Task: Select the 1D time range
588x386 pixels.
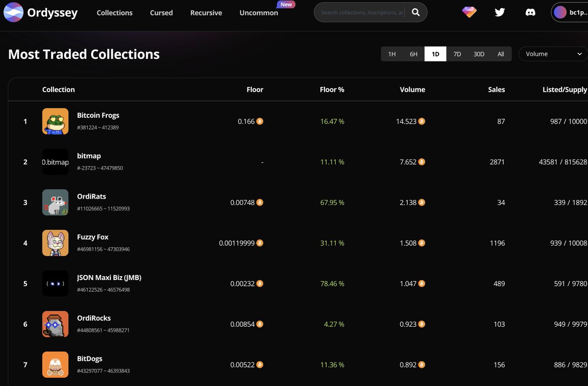Action: pos(436,54)
